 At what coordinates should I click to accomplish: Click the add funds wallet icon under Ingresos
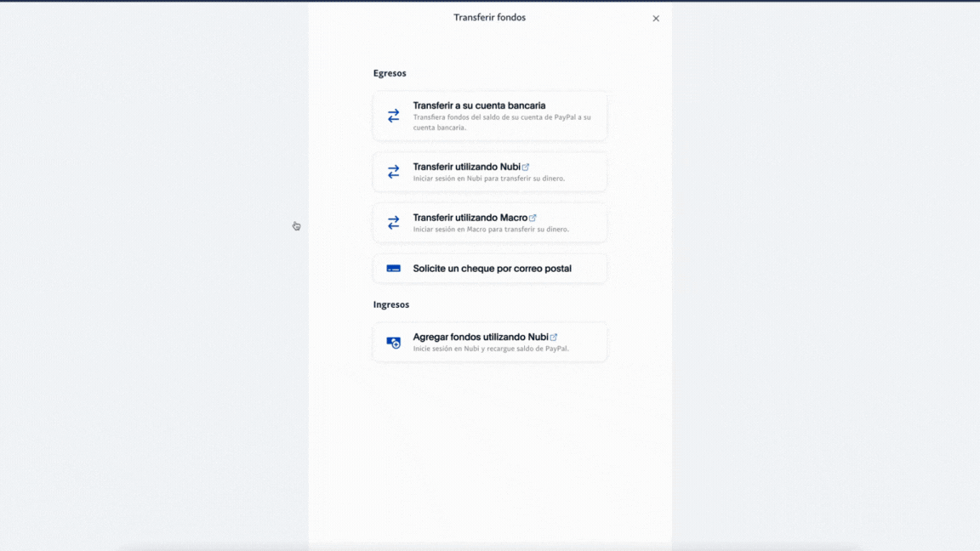pyautogui.click(x=393, y=342)
